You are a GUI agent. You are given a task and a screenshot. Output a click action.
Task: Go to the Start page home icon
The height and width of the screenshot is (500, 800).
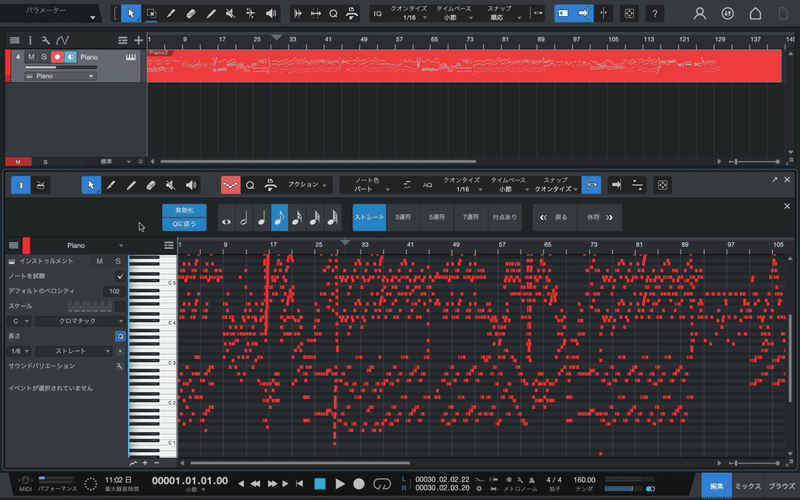tap(755, 14)
